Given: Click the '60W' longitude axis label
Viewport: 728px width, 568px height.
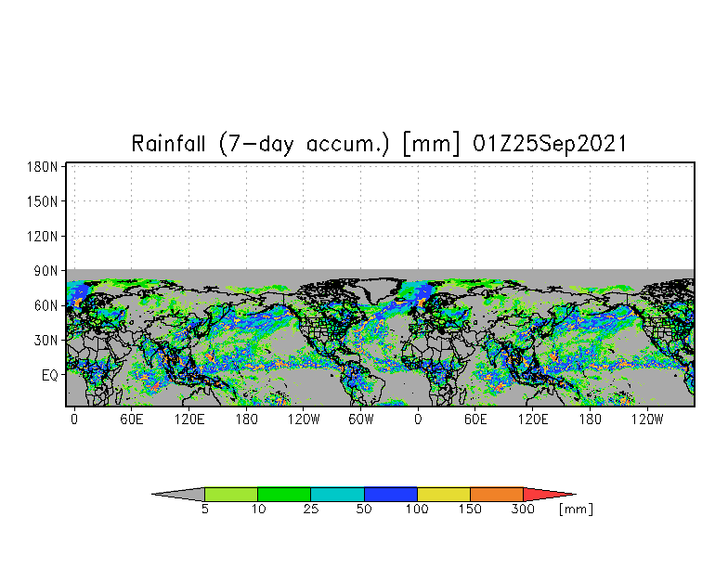Looking at the screenshot, I should point(360,420).
